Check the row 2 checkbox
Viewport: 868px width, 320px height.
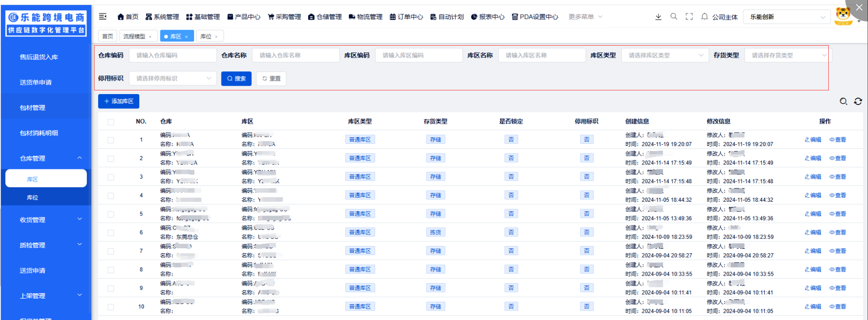tap(111, 159)
